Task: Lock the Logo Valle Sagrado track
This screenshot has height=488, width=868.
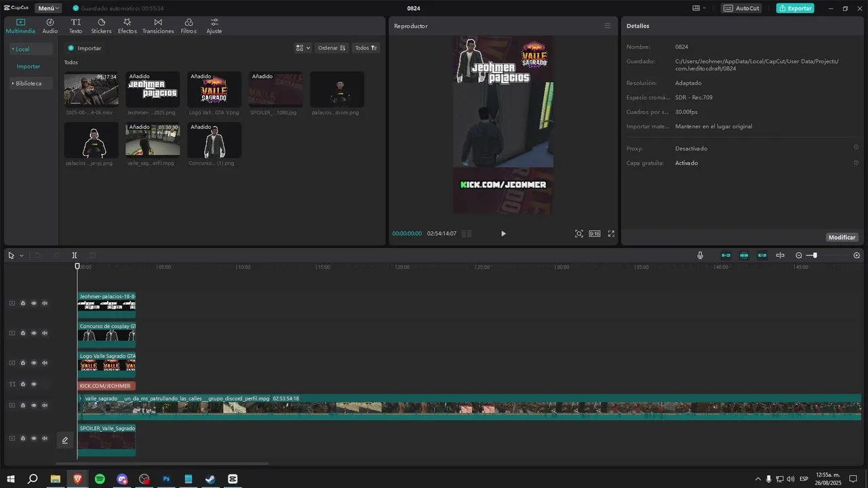Action: 22,363
